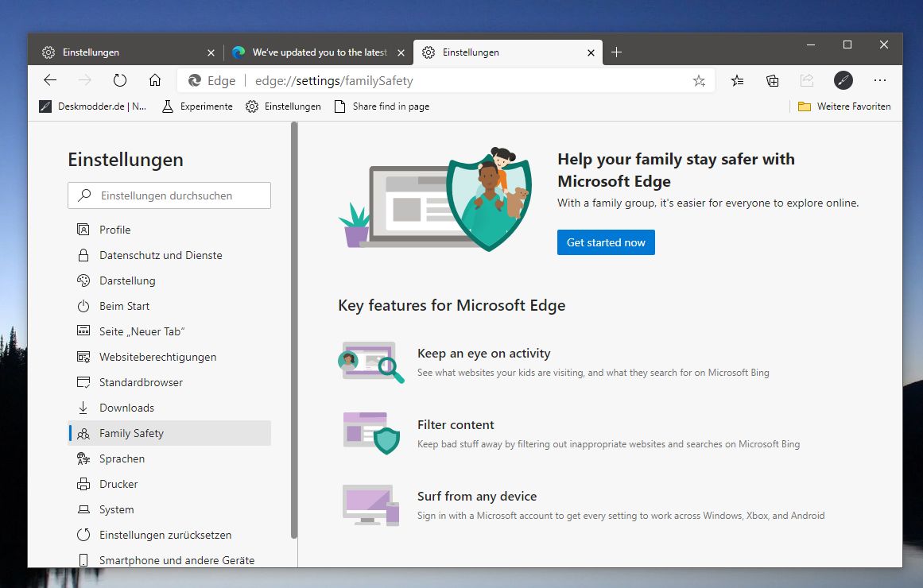Reload the page with the refresh icon
Image resolution: width=923 pixels, height=588 pixels.
[x=120, y=80]
